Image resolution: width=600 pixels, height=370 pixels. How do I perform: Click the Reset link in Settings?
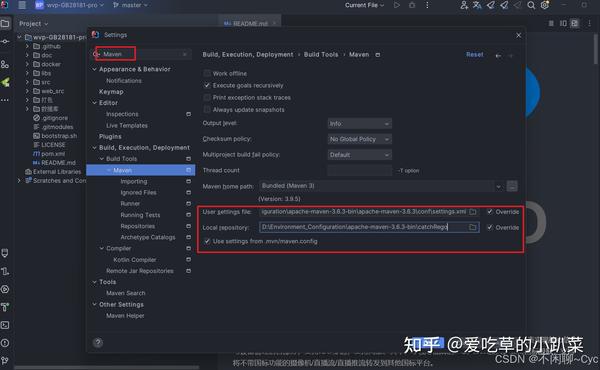point(474,55)
